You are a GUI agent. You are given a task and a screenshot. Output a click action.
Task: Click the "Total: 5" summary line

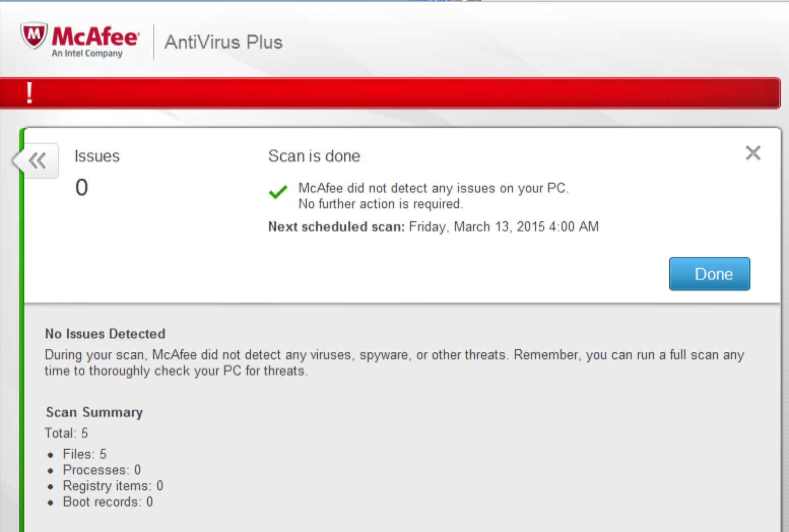pos(66,433)
